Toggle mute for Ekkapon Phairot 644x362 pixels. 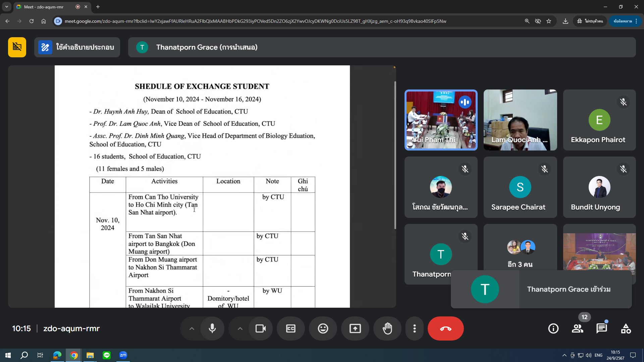[624, 102]
